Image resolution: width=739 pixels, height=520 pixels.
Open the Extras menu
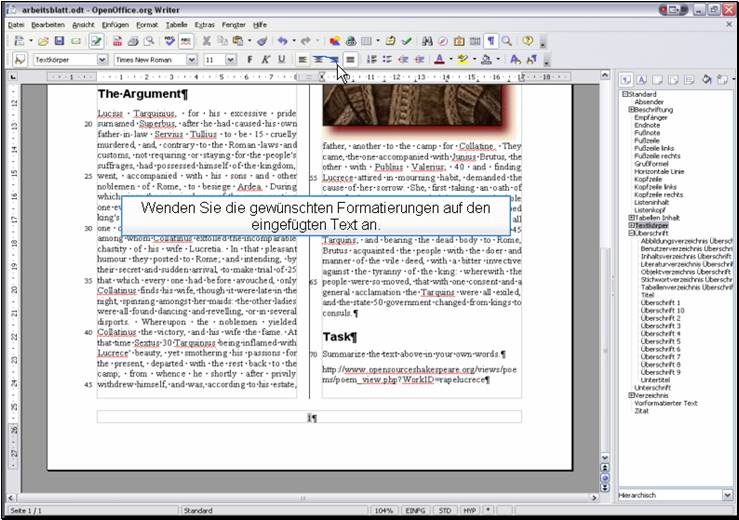(204, 23)
